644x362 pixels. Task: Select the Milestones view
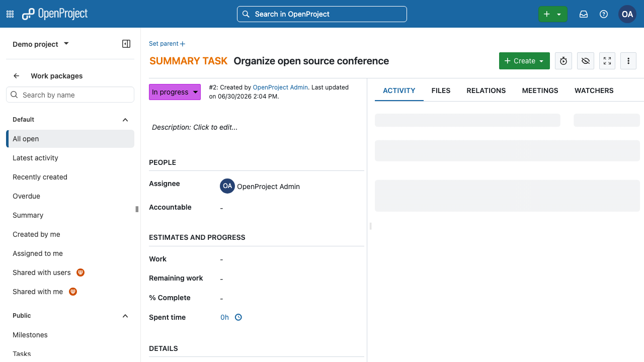click(x=70, y=335)
